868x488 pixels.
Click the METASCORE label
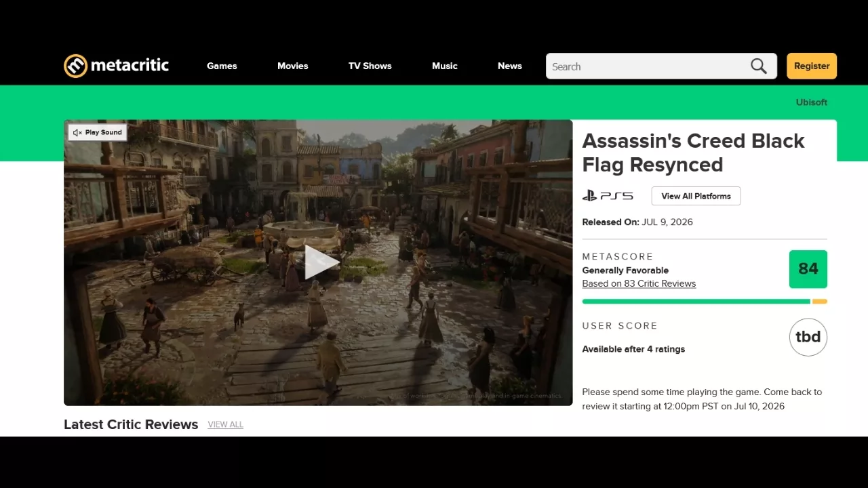618,256
